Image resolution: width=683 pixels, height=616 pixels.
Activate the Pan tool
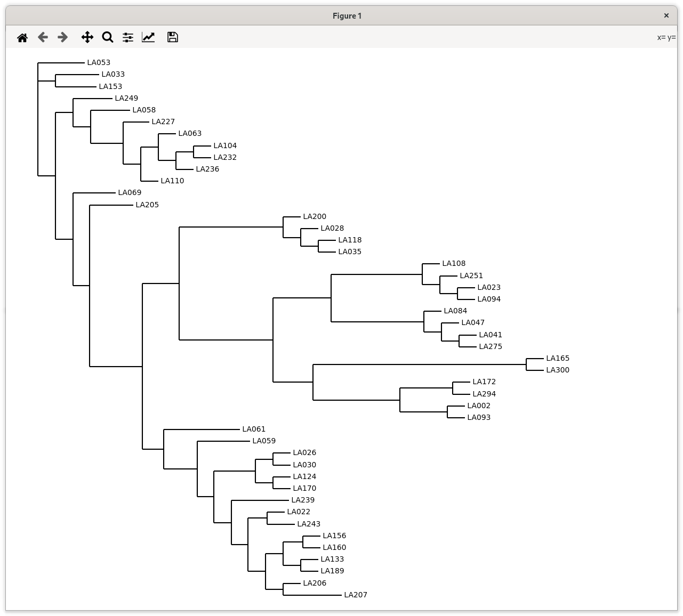[87, 37]
